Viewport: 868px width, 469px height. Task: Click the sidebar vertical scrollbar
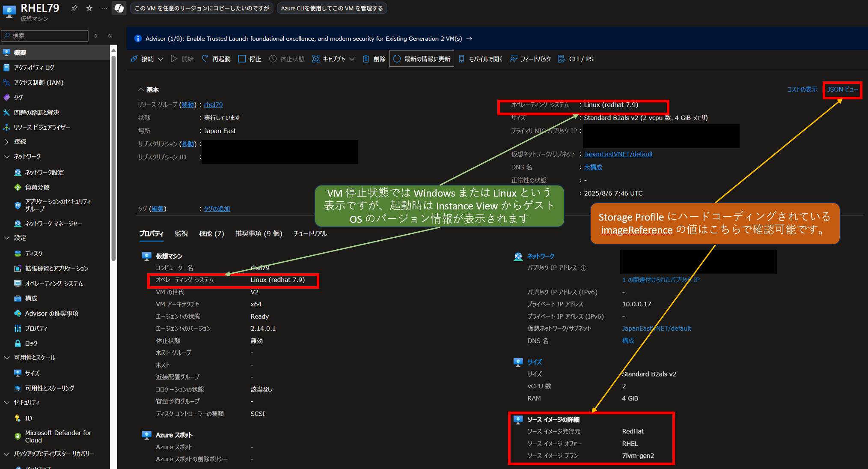113,158
